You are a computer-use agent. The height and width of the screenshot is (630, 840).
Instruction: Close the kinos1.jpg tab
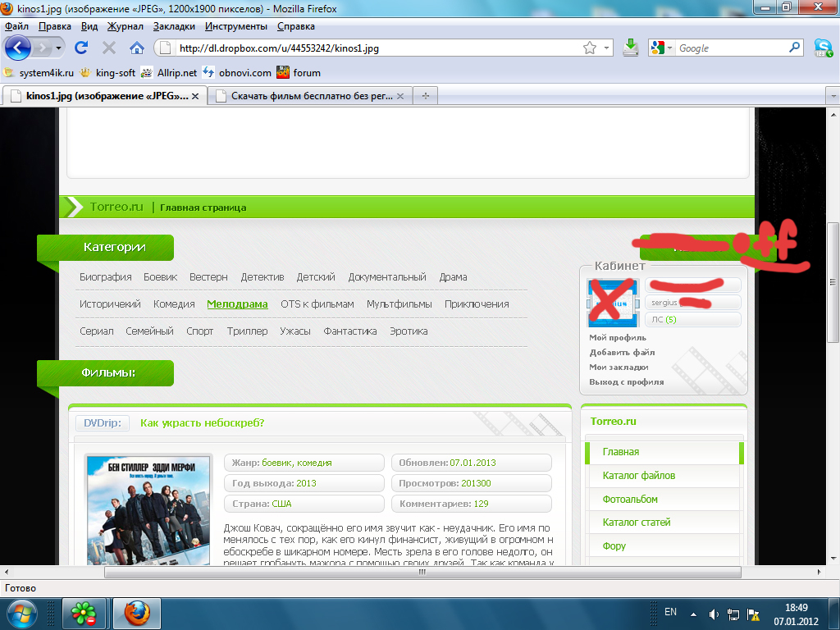195,96
